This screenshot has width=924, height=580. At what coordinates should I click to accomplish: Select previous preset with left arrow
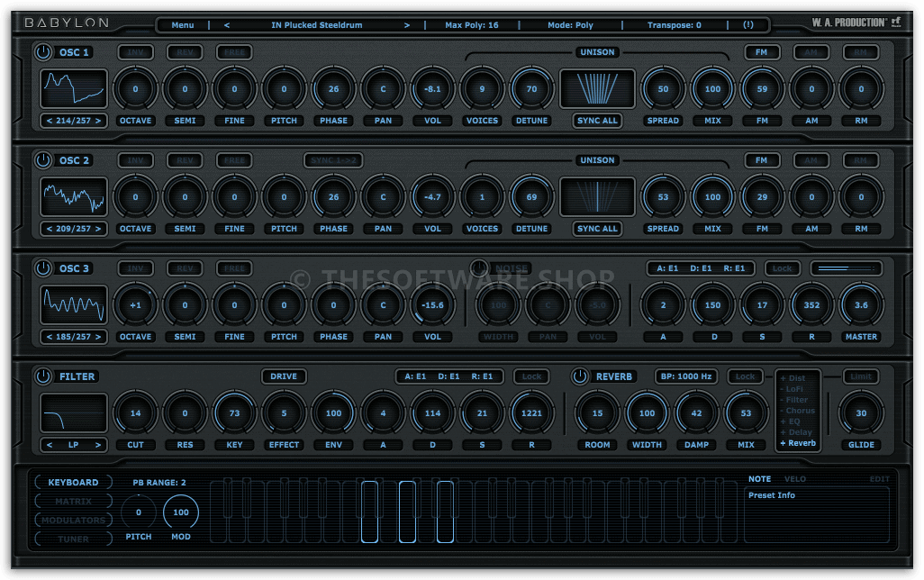click(227, 24)
